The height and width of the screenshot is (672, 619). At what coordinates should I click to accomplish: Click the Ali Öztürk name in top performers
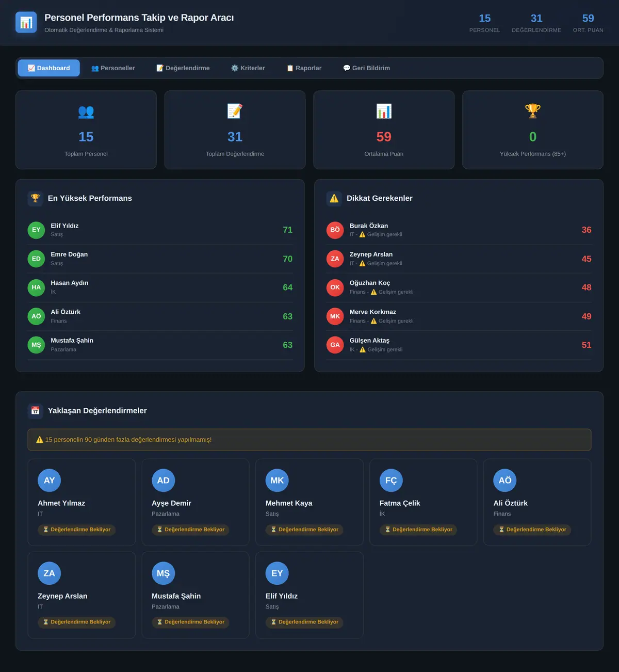click(x=66, y=312)
